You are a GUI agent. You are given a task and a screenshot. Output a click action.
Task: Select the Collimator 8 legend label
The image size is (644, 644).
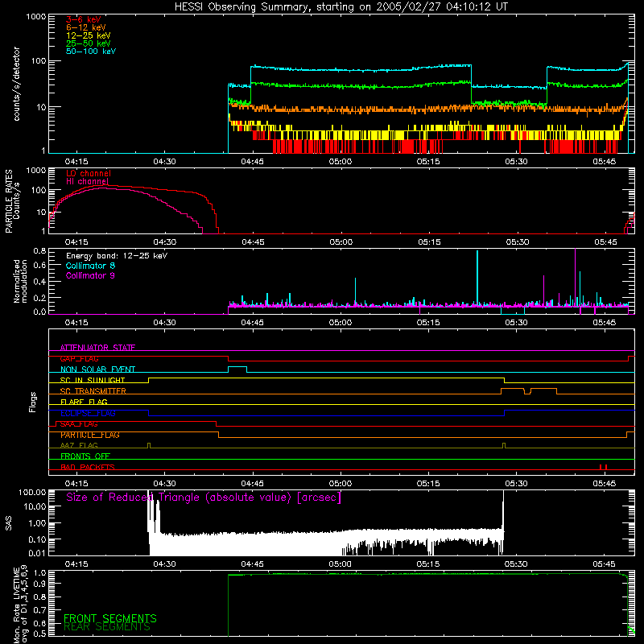(90, 266)
